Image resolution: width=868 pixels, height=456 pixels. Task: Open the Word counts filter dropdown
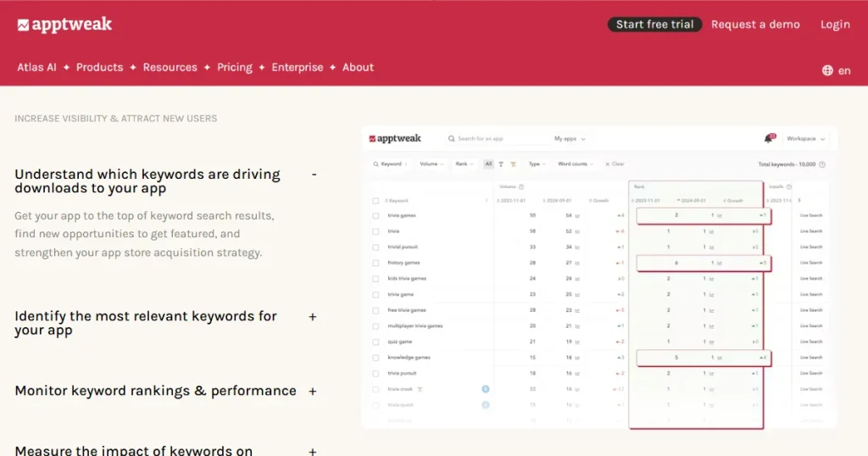[x=576, y=164]
